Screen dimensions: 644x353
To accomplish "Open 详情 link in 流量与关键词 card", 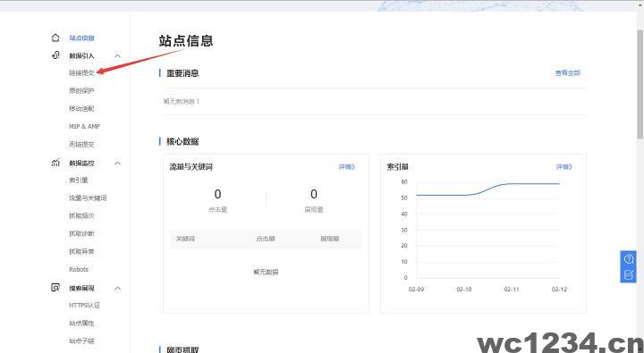I will coord(346,166).
